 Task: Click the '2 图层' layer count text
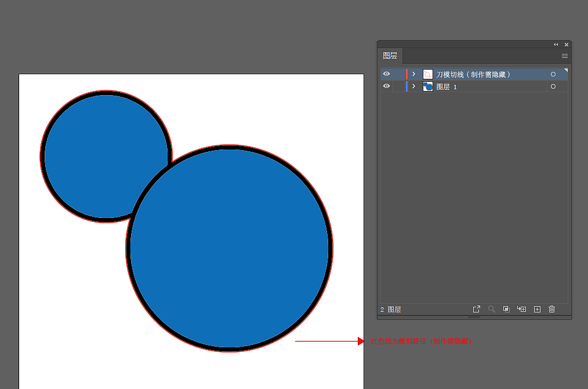pyautogui.click(x=391, y=310)
